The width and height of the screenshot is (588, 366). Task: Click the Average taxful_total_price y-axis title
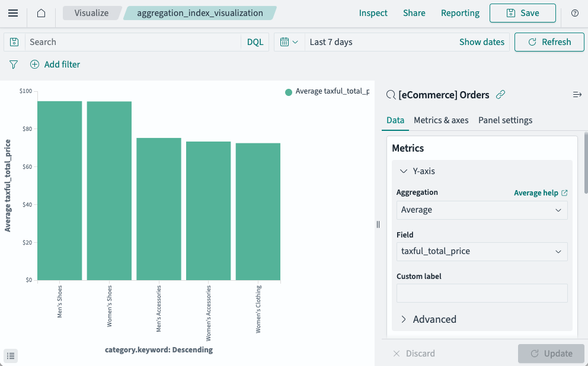tap(8, 186)
